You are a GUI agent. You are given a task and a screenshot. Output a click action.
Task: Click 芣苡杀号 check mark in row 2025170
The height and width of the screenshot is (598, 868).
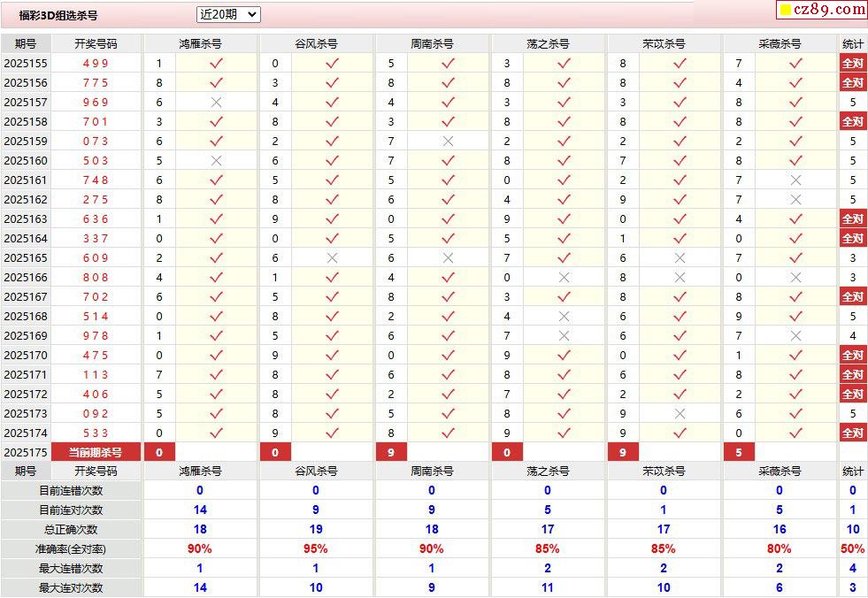(680, 355)
